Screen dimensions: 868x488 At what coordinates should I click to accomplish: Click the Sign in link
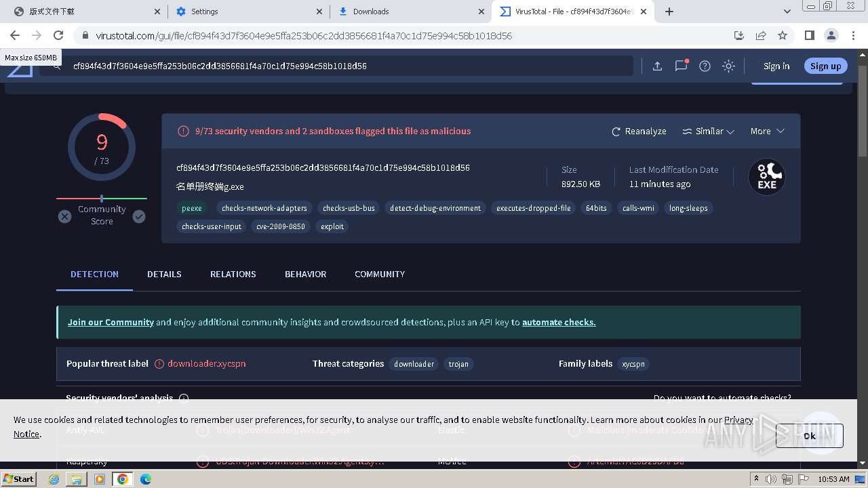776,66
